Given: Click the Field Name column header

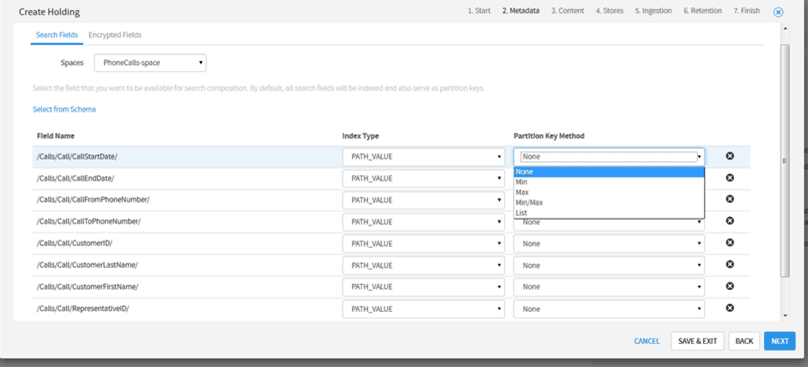Looking at the screenshot, I should 56,136.
